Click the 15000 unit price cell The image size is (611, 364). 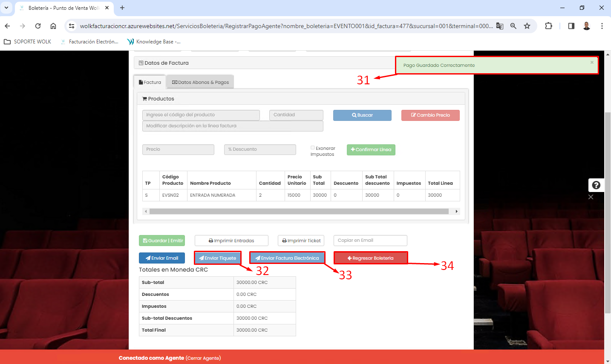click(x=297, y=195)
